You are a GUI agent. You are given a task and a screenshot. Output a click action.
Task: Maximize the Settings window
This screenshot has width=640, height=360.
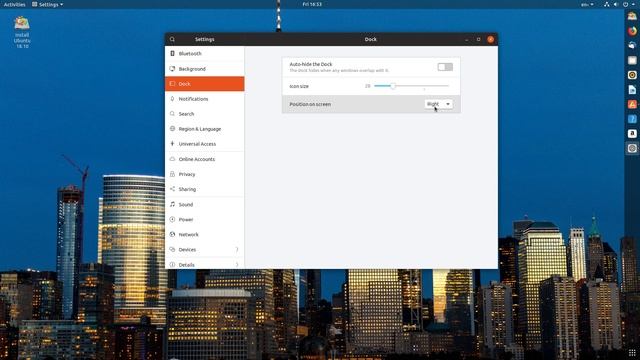pyautogui.click(x=478, y=40)
